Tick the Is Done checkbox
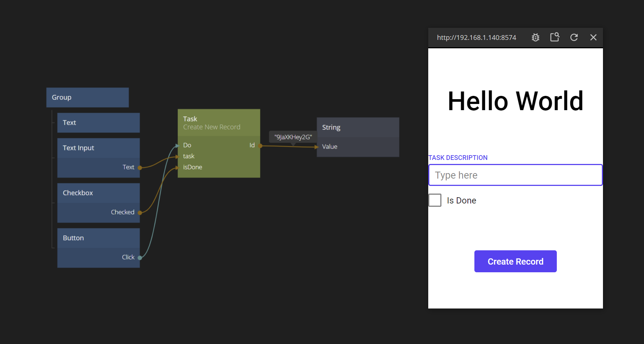 coord(435,201)
